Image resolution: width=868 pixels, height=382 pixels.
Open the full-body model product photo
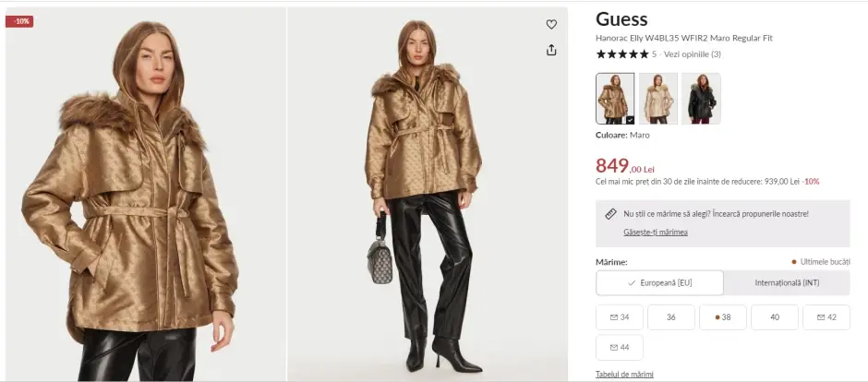coord(428,194)
